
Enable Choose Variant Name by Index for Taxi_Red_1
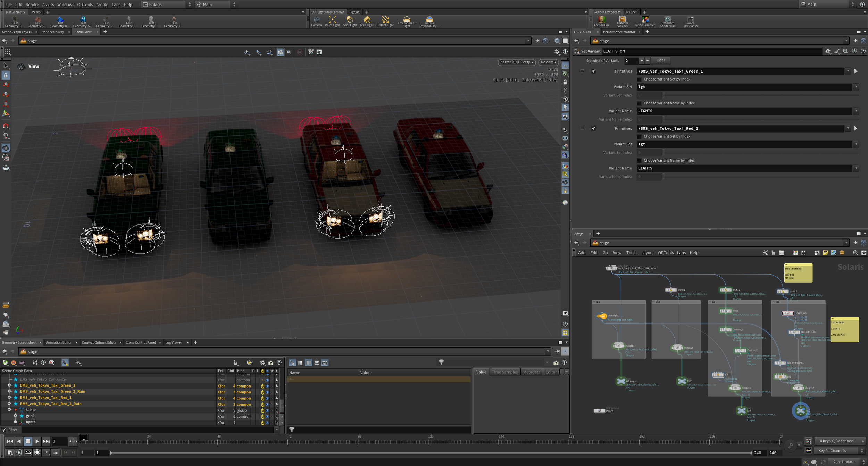point(640,160)
